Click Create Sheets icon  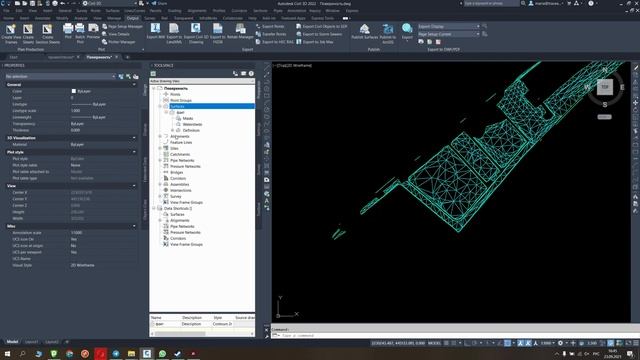(28, 29)
